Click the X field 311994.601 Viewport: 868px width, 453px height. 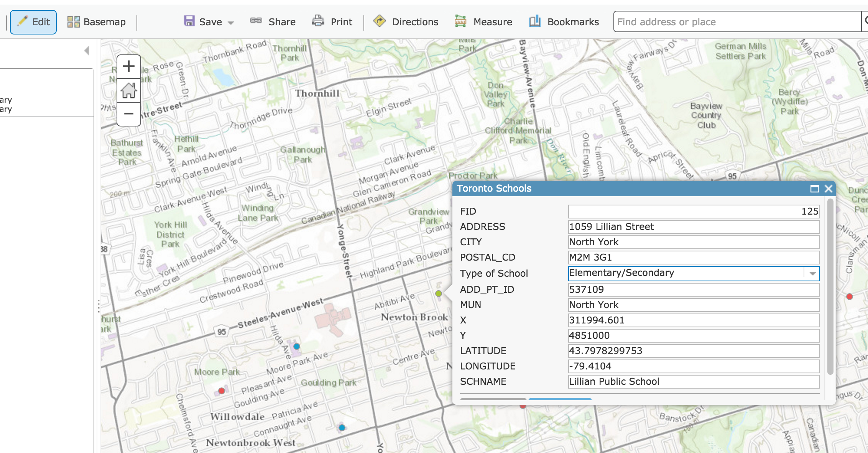pos(694,320)
